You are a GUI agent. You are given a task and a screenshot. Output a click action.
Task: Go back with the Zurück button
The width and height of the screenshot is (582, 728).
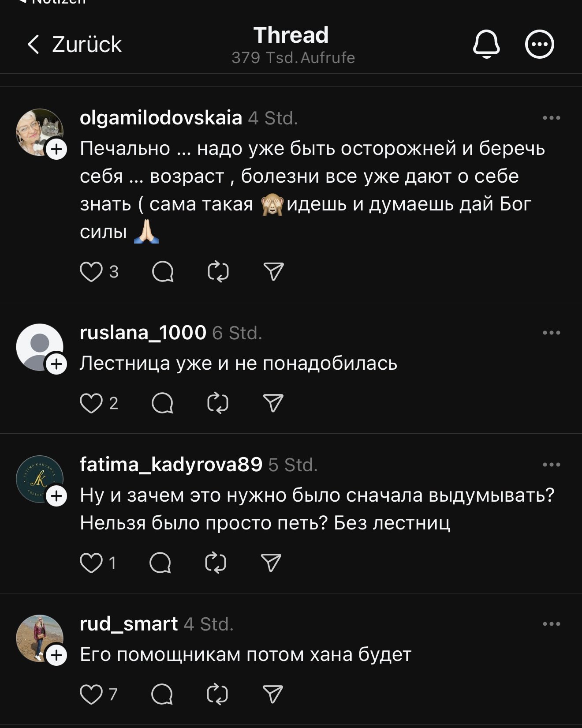(x=74, y=44)
